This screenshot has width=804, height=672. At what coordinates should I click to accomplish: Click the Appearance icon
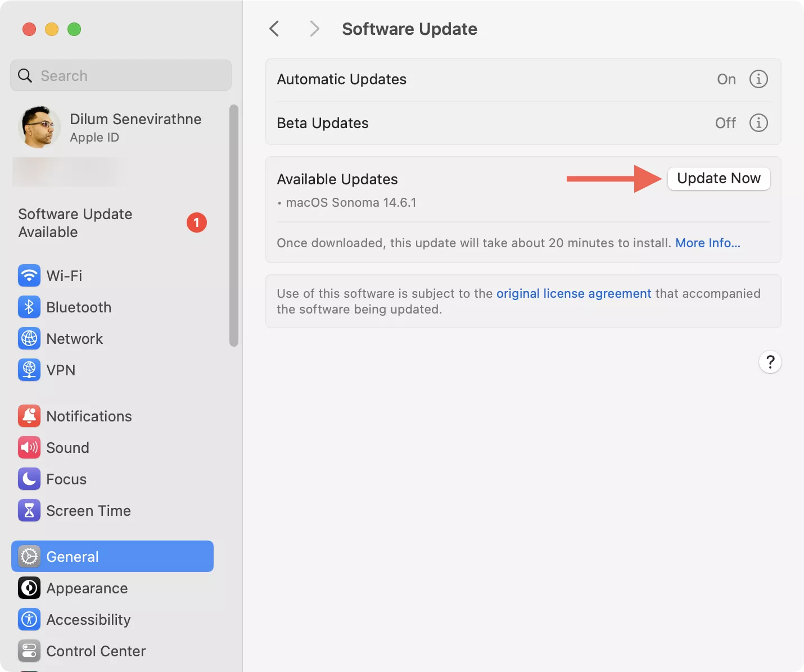click(x=29, y=588)
